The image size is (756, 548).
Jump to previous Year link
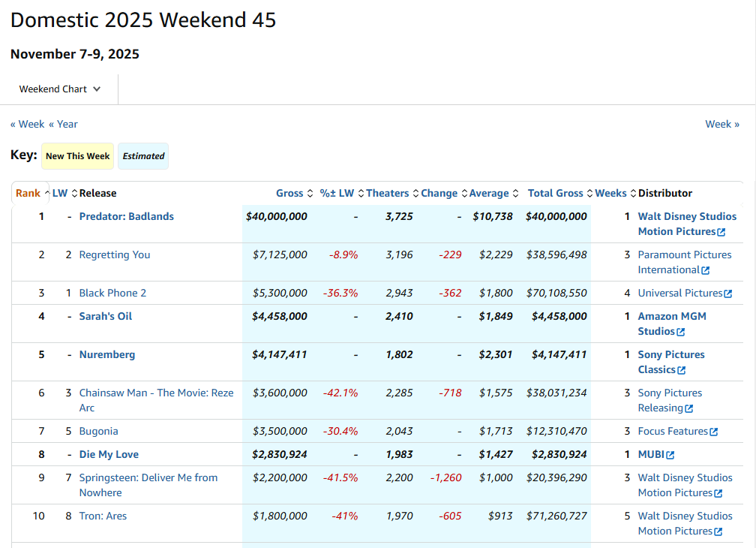[x=63, y=124]
